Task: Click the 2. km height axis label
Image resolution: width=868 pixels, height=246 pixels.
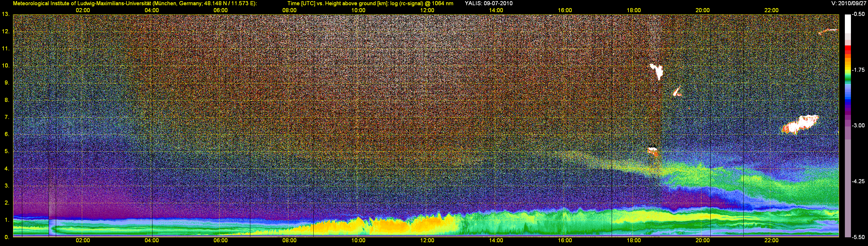Action: 7,203
